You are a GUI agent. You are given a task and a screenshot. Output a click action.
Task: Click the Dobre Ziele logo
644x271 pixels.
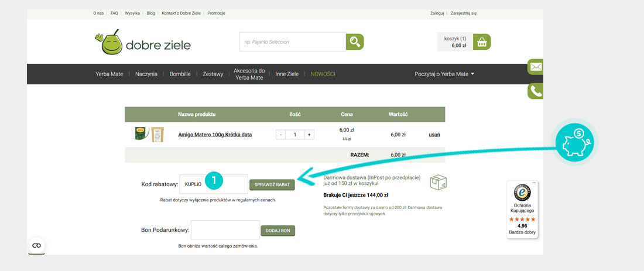142,43
